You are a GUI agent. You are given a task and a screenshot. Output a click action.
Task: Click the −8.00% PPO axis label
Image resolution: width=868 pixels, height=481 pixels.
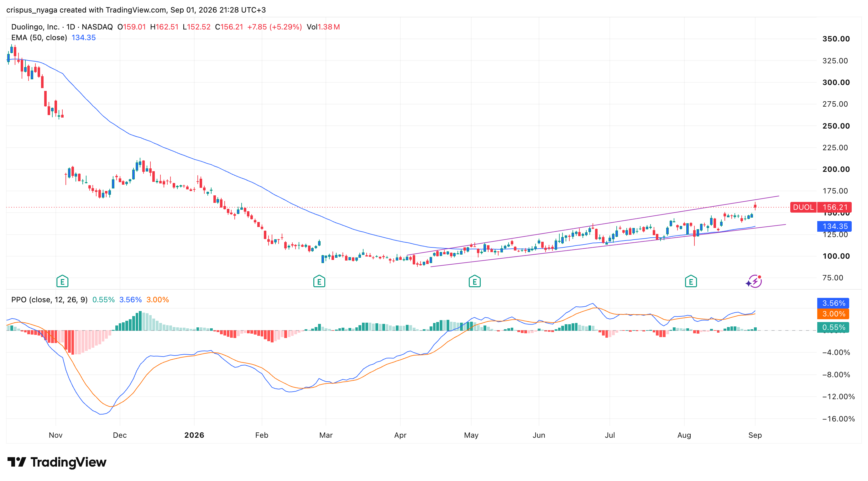[836, 374]
